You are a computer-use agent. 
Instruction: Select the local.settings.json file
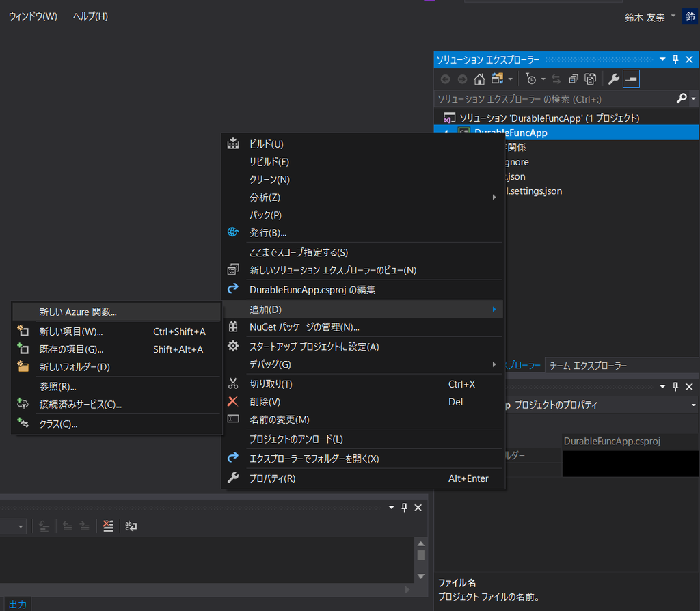click(x=534, y=191)
